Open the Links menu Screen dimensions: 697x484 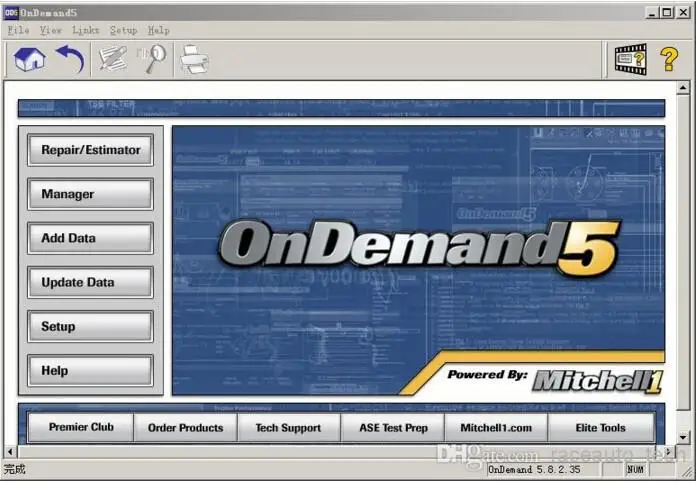click(x=85, y=30)
